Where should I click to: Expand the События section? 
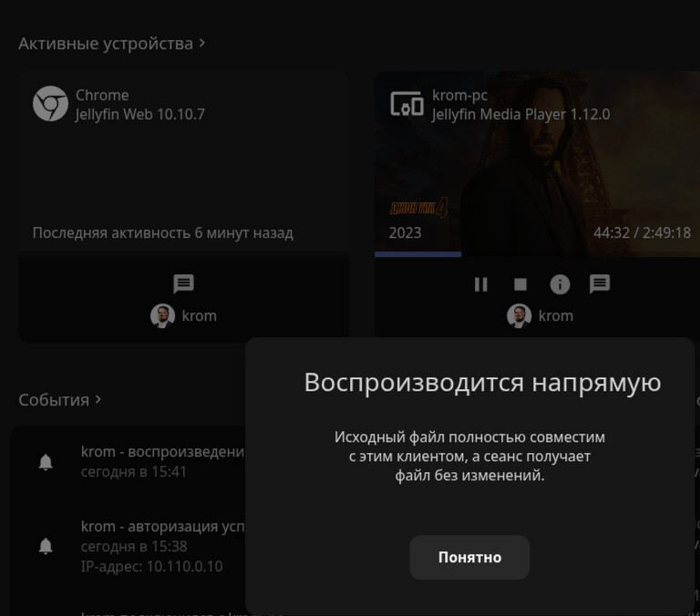click(x=60, y=400)
